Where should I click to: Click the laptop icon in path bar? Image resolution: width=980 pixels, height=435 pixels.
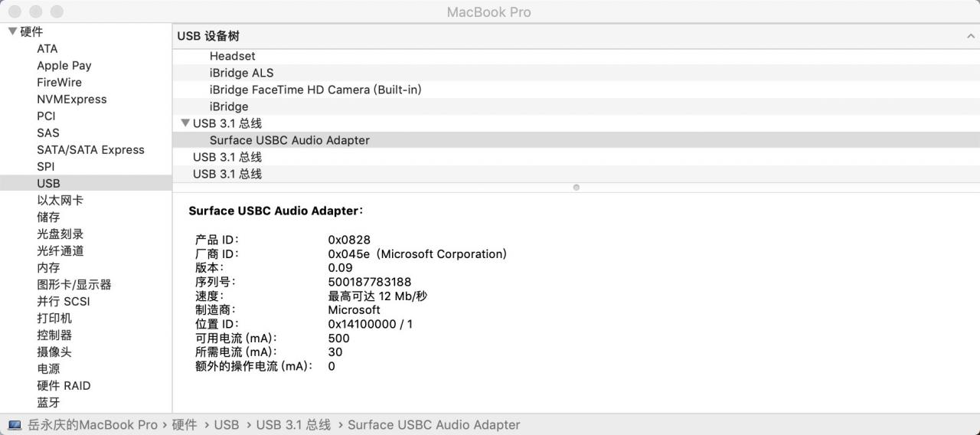tap(15, 425)
